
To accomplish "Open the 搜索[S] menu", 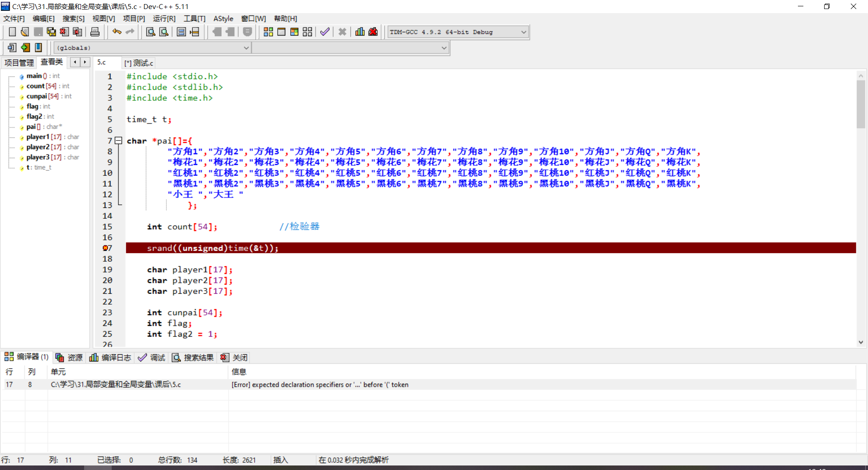I will [74, 19].
